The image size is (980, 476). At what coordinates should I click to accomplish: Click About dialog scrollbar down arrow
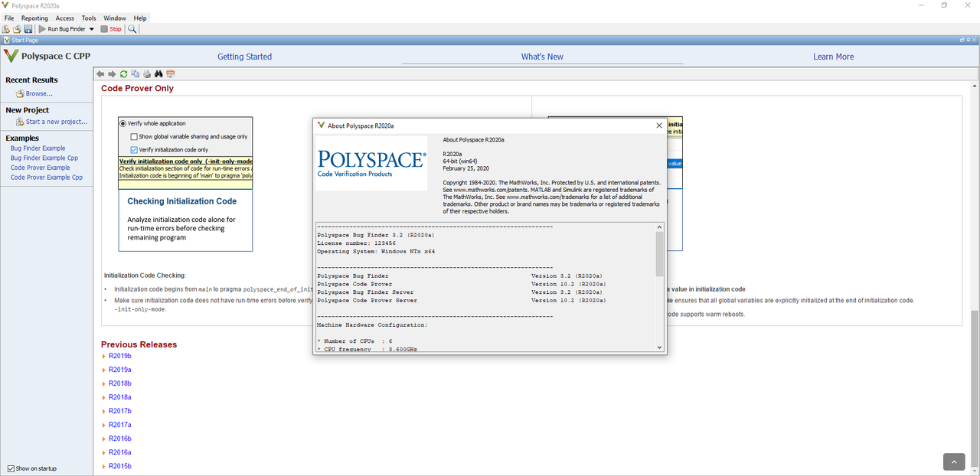click(x=660, y=347)
